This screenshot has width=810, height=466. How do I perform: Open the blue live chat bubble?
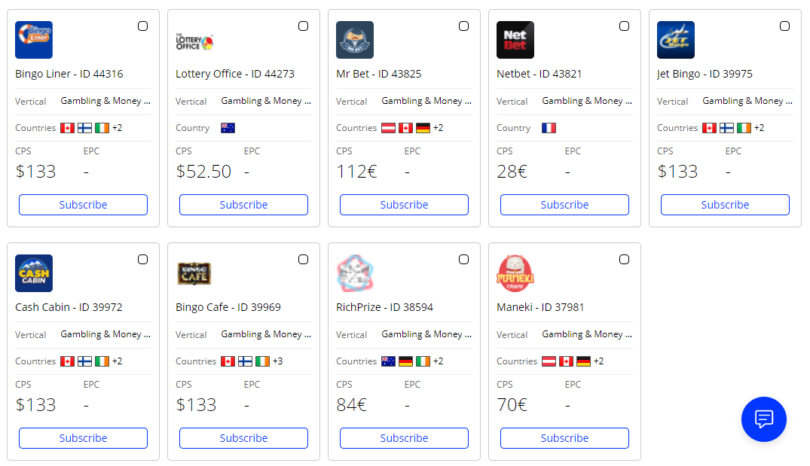(764, 419)
